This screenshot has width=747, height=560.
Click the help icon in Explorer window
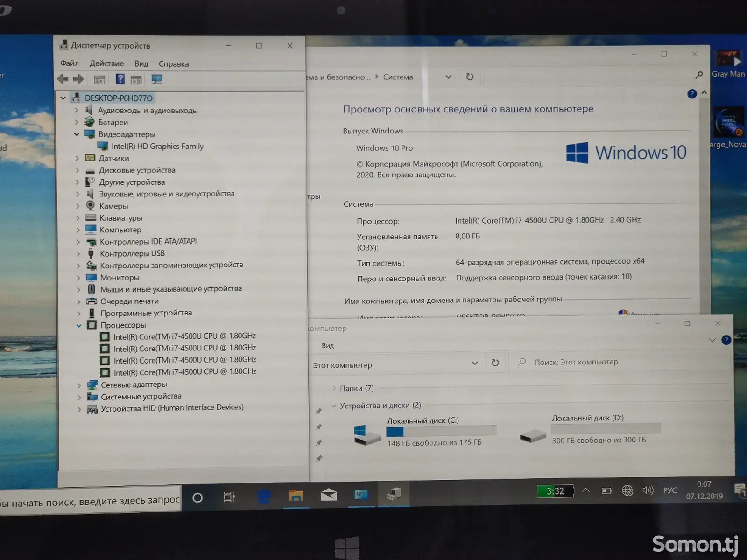(726, 340)
